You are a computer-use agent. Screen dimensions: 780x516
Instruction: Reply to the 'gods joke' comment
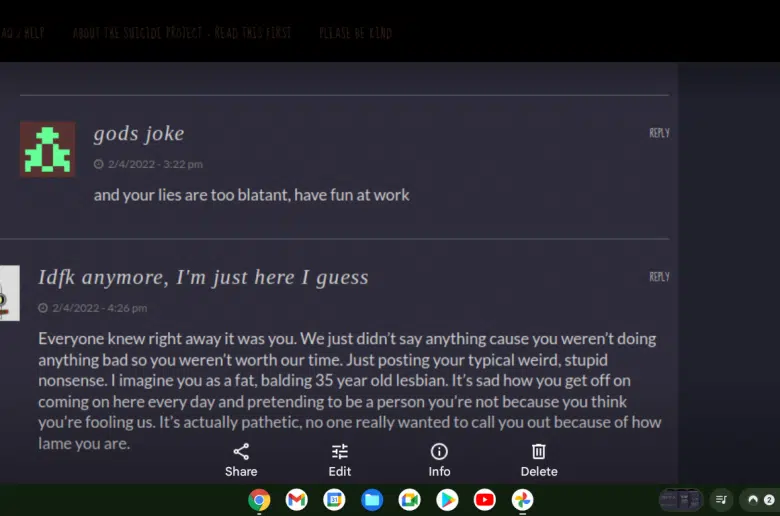(659, 133)
